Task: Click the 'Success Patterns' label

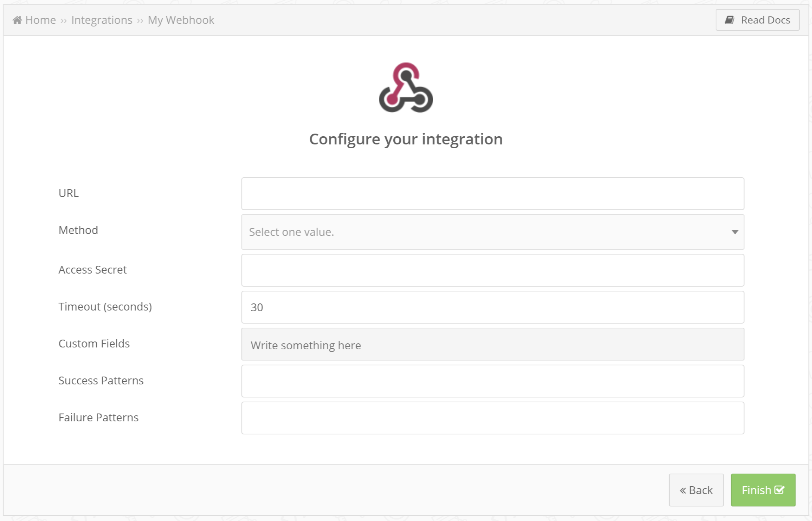Action: pyautogui.click(x=101, y=380)
